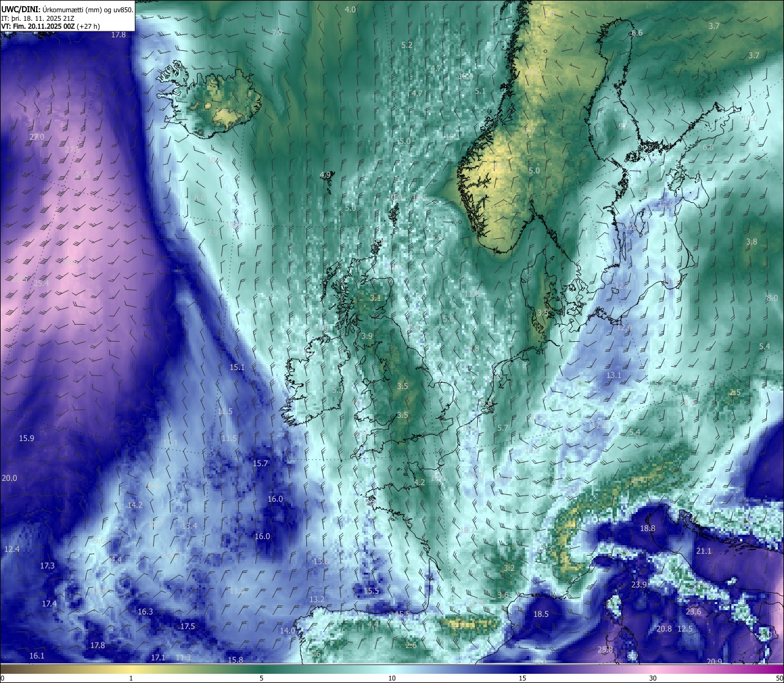
Task: Click the color bar end label 50
Action: coord(778,678)
